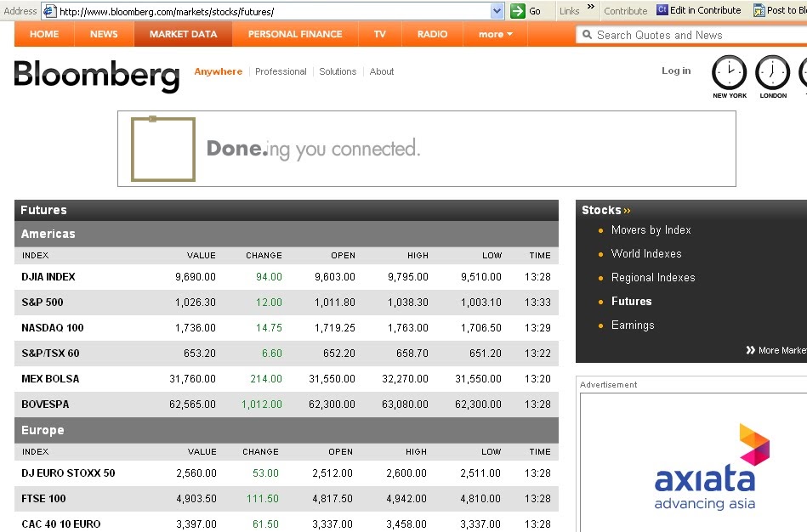Click CAC 40 10 EURO row name
The width and height of the screenshot is (807, 532).
(61, 524)
